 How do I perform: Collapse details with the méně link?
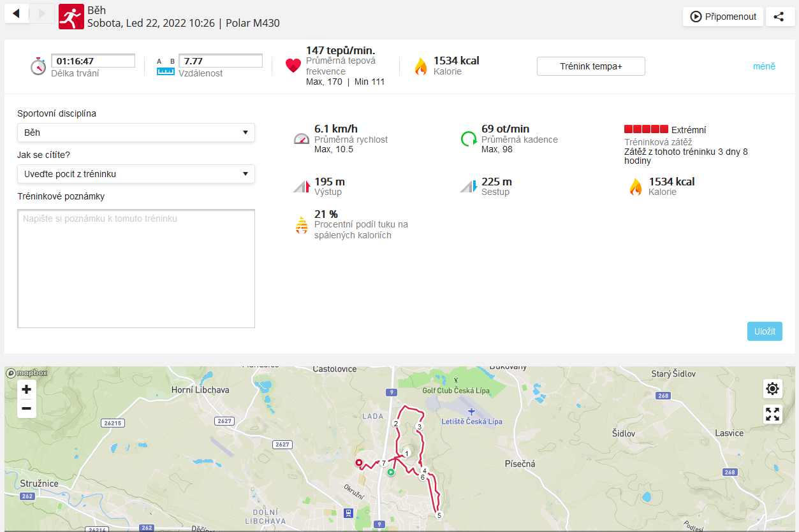tap(764, 66)
